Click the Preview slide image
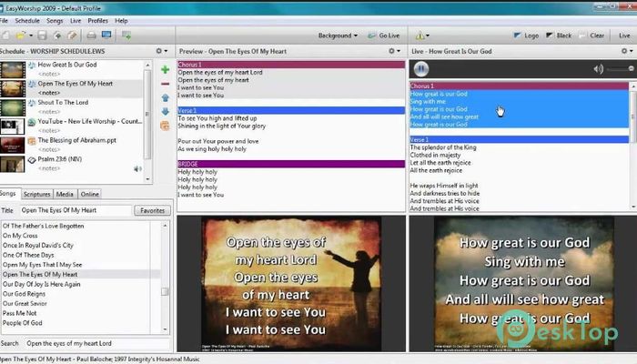The height and width of the screenshot is (364, 637). 291,284
